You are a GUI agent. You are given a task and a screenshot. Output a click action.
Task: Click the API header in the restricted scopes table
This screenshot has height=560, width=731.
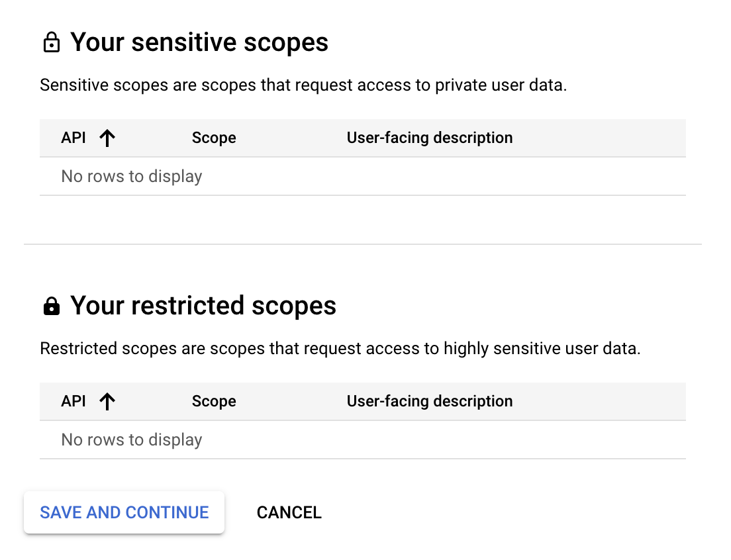point(73,401)
